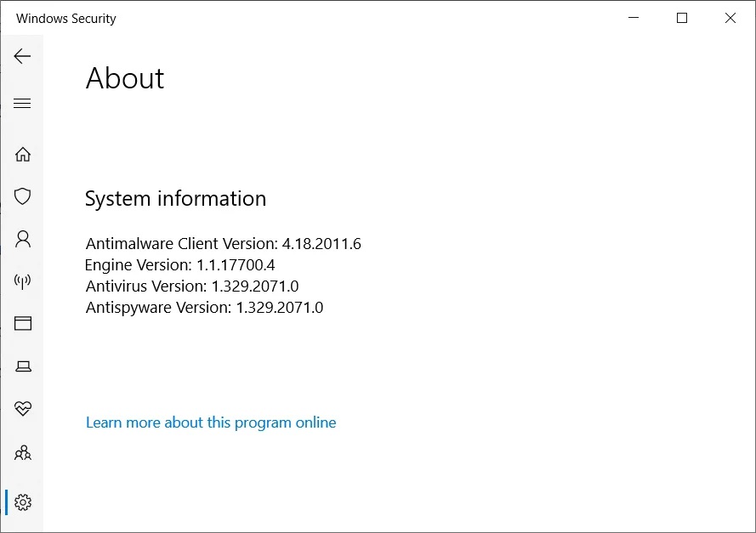756x533 pixels.
Task: Click the System information heading
Action: [175, 199]
